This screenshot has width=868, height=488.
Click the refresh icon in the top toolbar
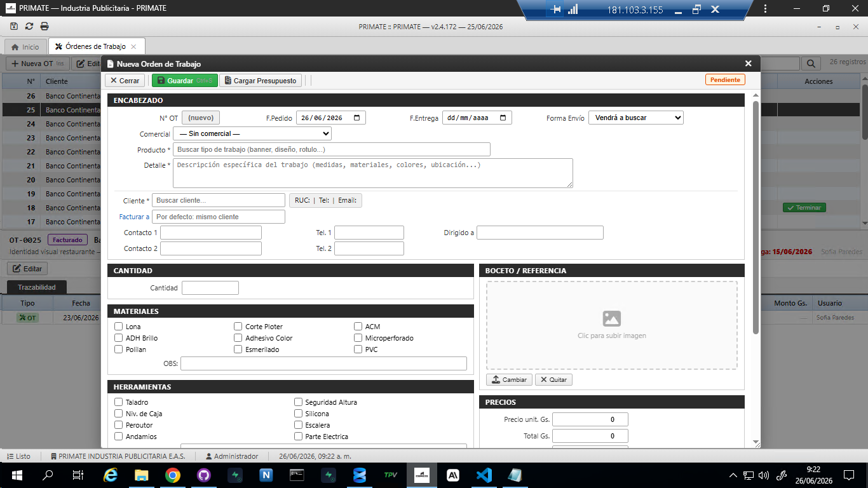point(29,26)
